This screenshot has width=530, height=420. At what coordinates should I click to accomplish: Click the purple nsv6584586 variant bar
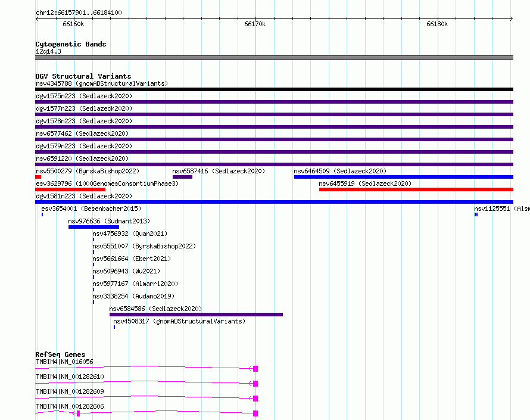[196, 315]
